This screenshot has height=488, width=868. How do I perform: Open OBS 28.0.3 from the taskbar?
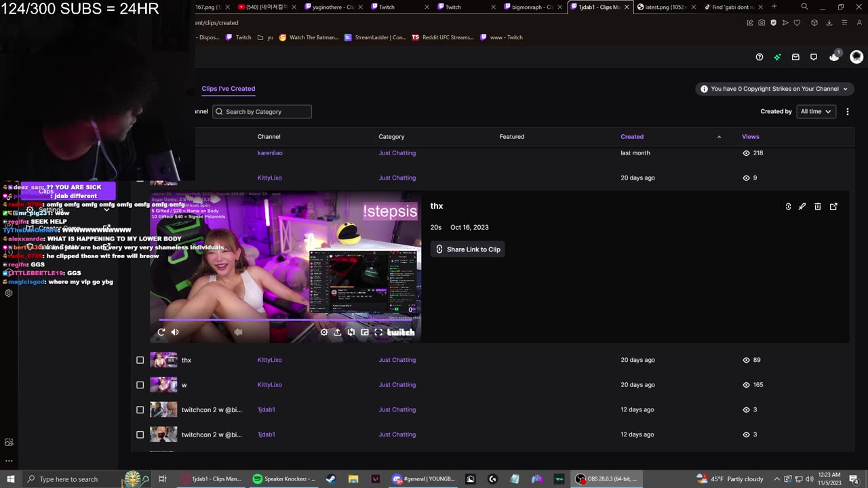[x=606, y=479]
